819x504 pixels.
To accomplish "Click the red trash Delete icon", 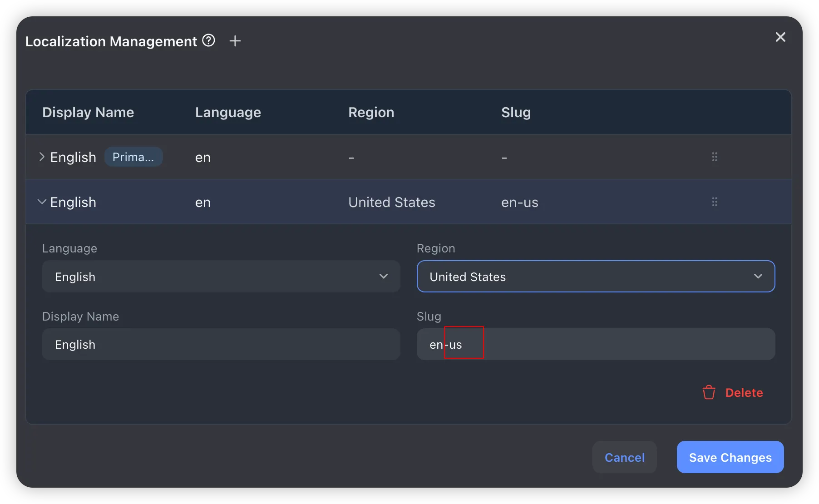I will point(709,392).
